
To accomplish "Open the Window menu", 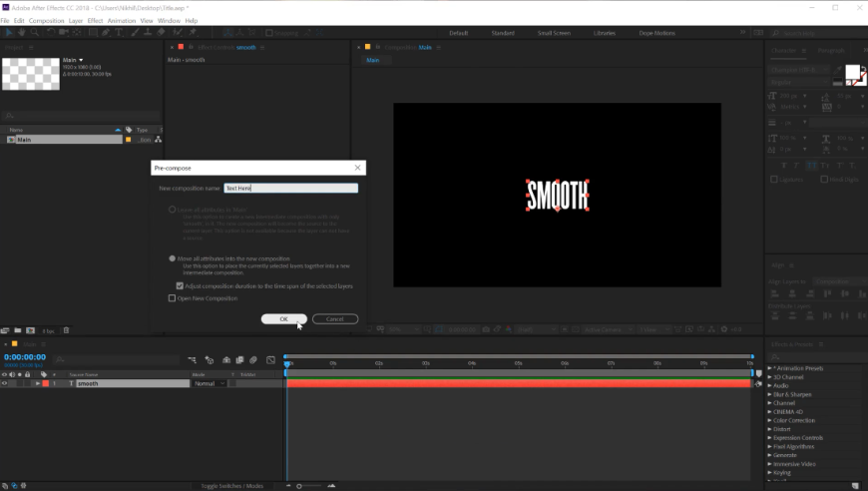I will (x=169, y=21).
